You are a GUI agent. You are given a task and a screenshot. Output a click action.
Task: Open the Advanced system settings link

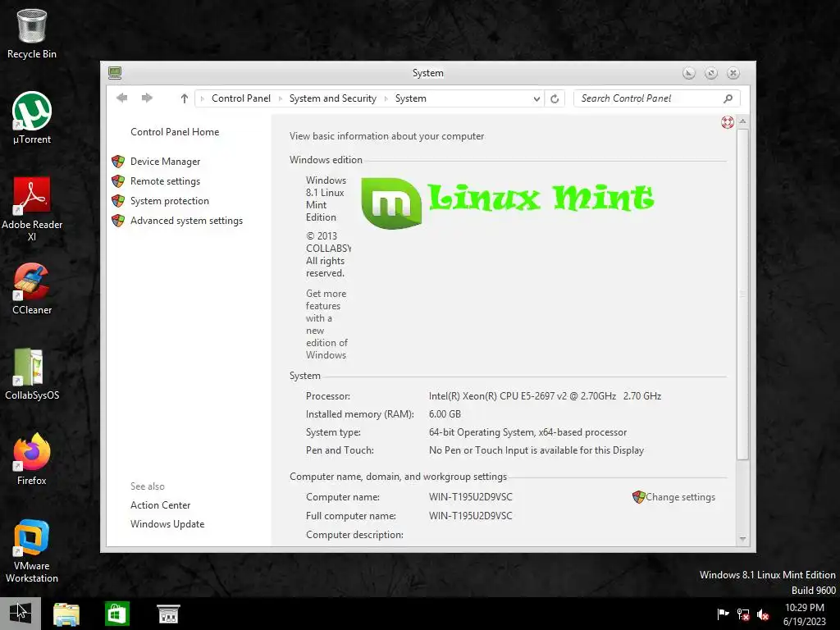[186, 220]
